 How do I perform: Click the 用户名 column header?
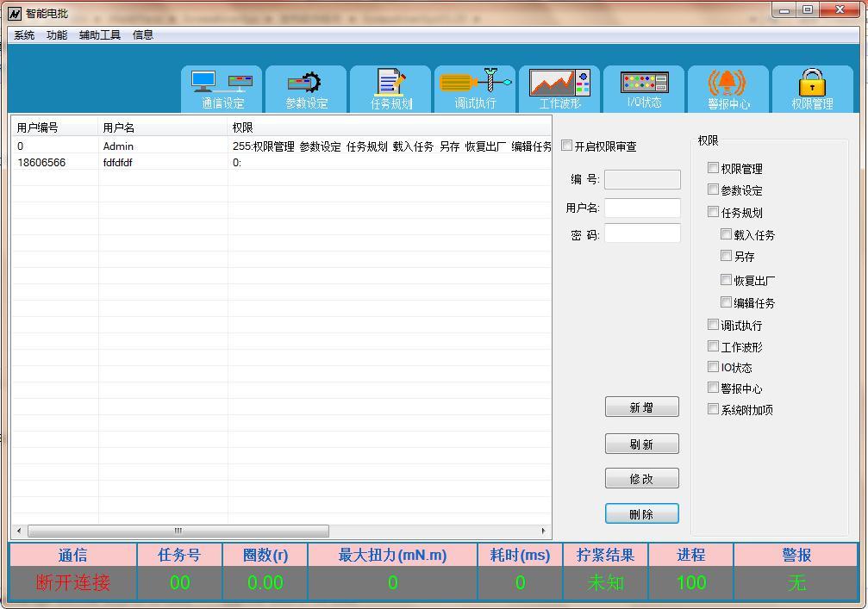163,127
